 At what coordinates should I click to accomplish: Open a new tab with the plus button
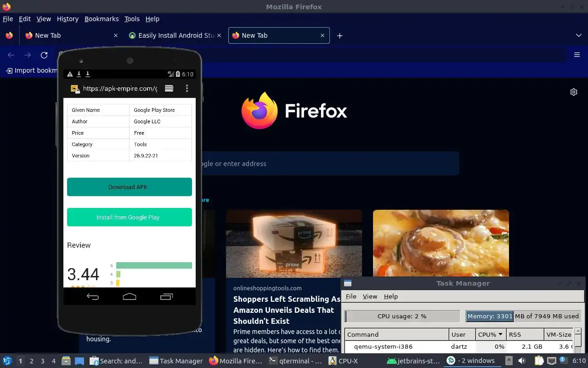(x=339, y=35)
